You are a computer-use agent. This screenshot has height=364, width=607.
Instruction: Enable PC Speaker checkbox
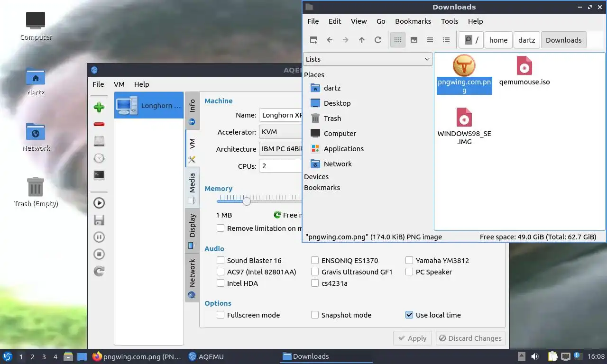(x=409, y=272)
